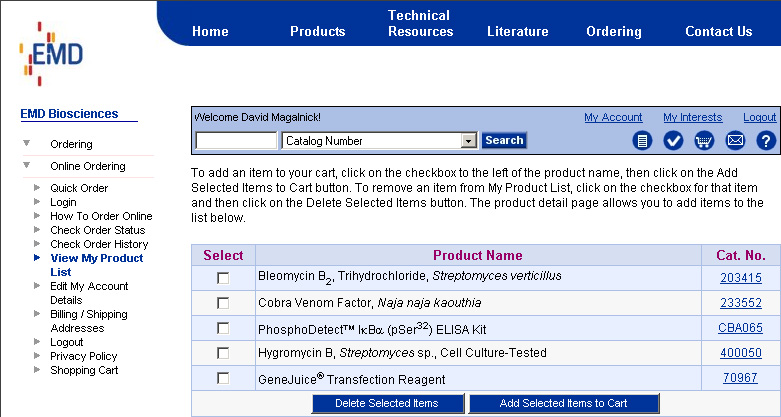Tick checkbox for Bleomycin B2 Trihydrochloride
The image size is (781, 417).
223,278
